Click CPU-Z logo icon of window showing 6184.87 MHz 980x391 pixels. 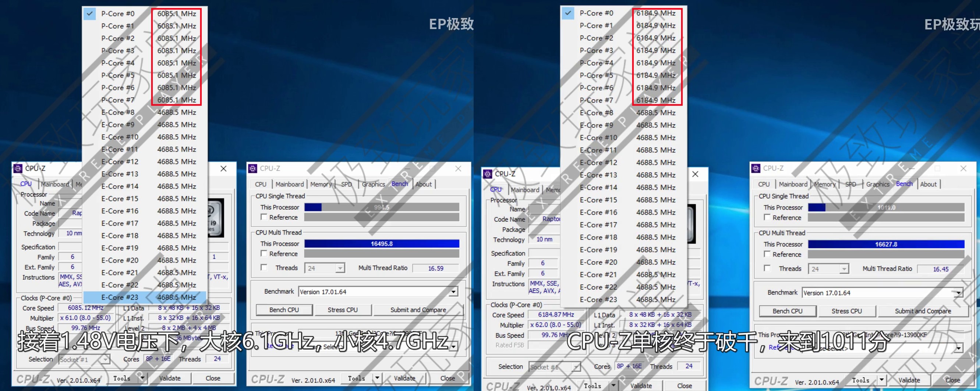488,174
